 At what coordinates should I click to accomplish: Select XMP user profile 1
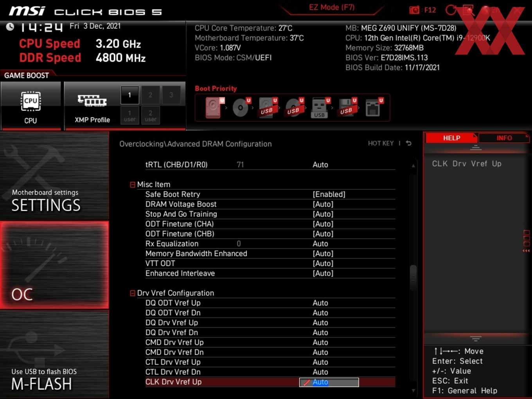coord(129,116)
